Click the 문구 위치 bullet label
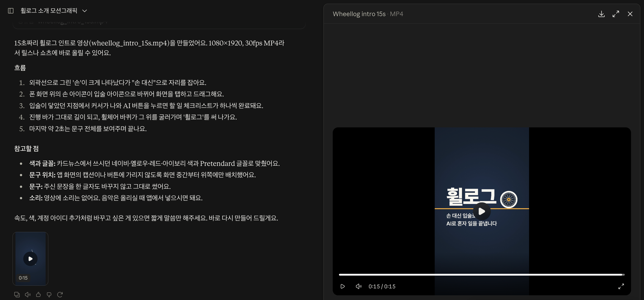The height and width of the screenshot is (300, 644). pos(42,175)
